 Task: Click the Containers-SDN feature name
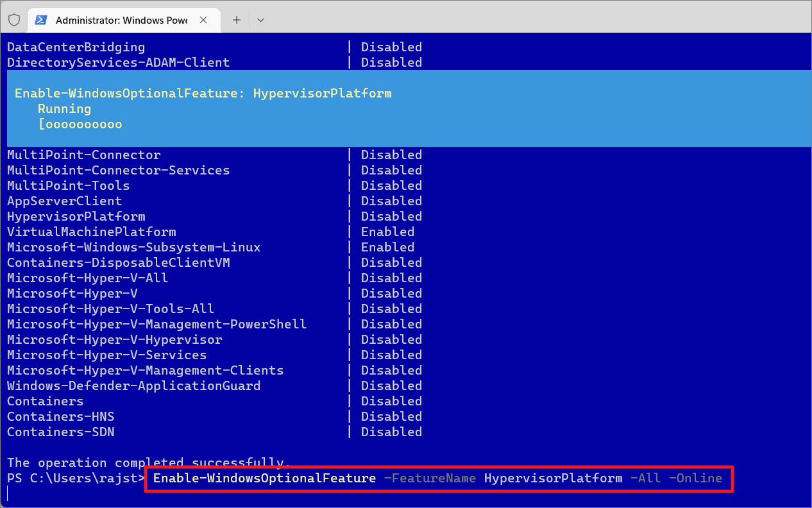(x=60, y=432)
